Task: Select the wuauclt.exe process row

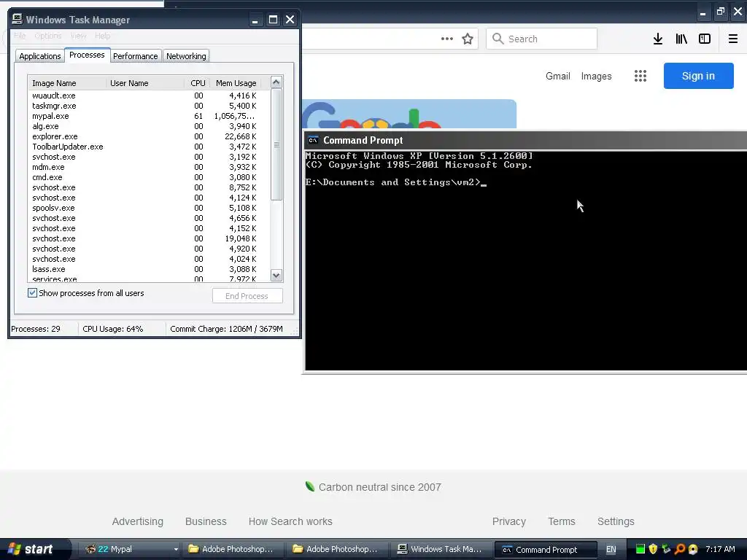Action: coord(149,96)
